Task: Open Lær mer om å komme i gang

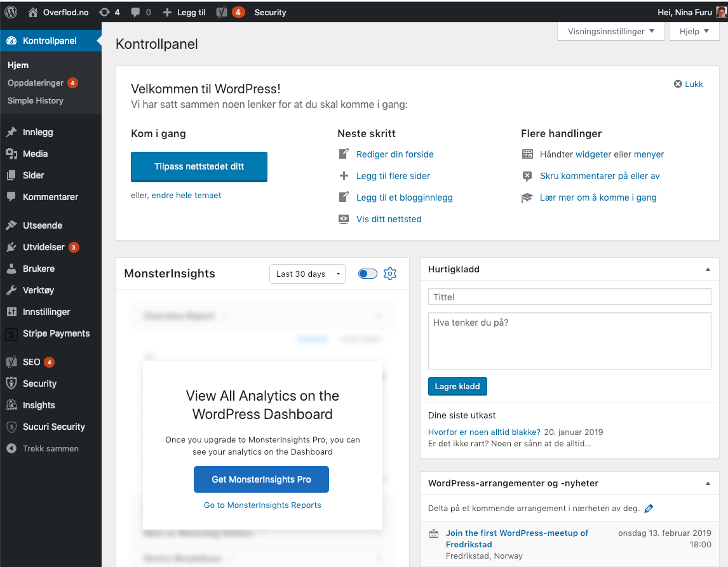Action: point(598,197)
